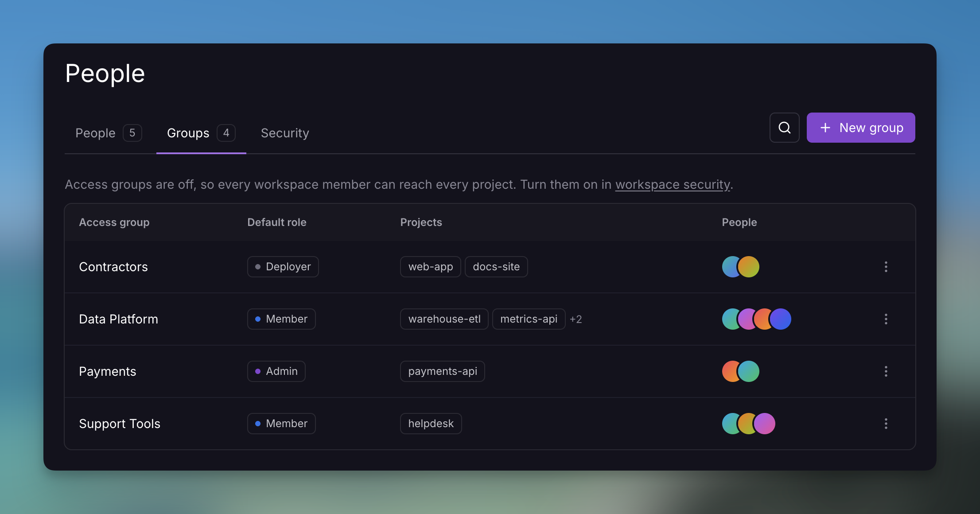This screenshot has height=514, width=980.
Task: Click the blue-purple avatar in Data Platform row
Action: click(781, 319)
